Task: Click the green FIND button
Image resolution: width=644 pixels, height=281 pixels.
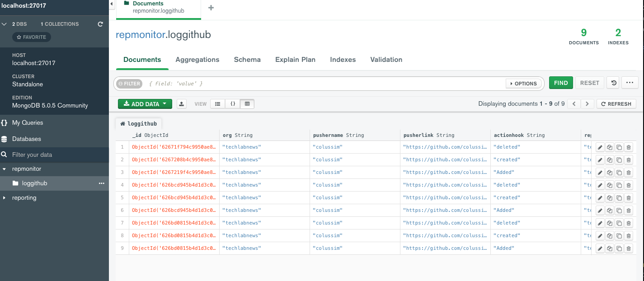Action: 560,83
